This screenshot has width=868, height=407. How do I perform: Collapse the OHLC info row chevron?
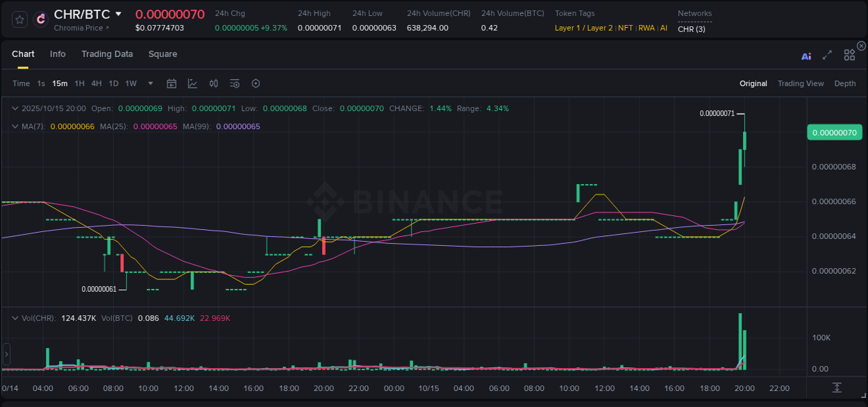[15, 108]
